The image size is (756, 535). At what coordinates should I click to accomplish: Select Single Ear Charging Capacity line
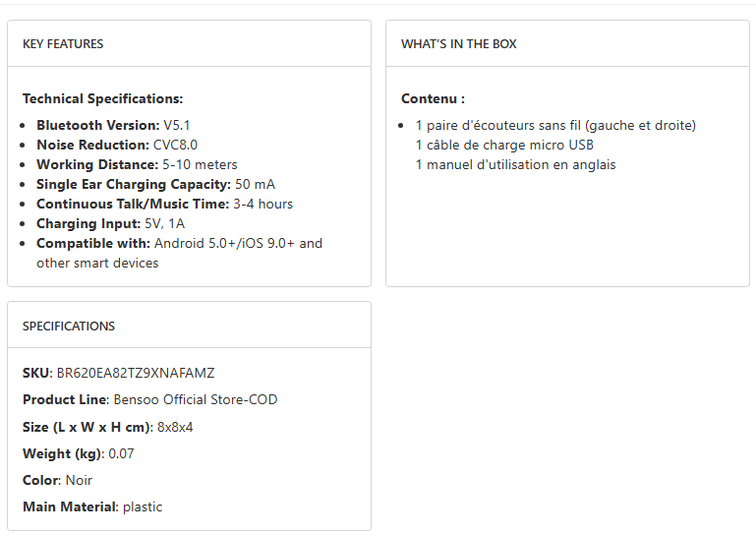[x=155, y=185]
